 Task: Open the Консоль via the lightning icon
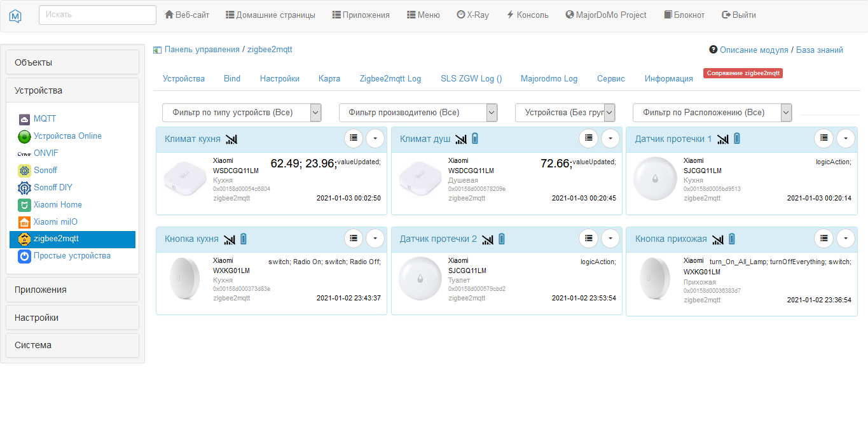coord(511,14)
